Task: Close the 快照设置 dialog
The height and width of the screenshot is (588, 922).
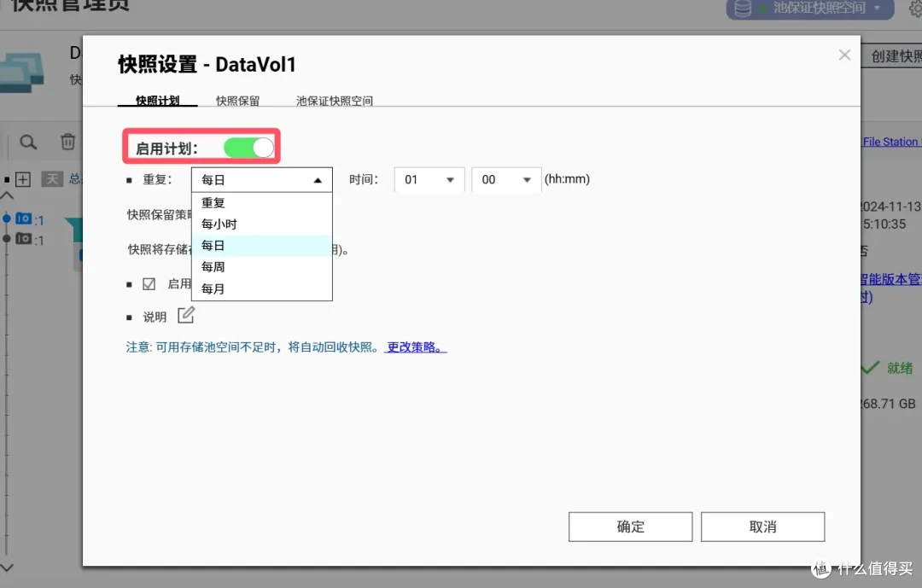Action: [844, 55]
